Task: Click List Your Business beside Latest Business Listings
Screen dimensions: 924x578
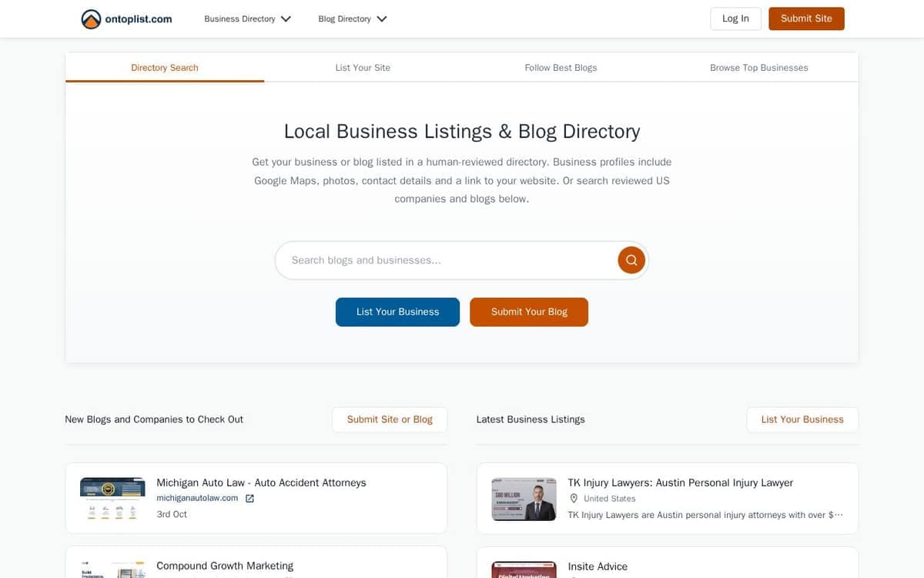Action: pos(802,419)
